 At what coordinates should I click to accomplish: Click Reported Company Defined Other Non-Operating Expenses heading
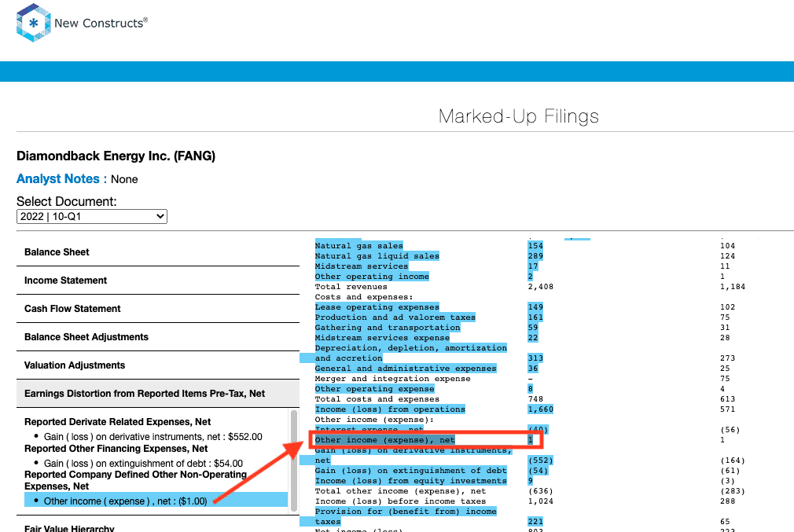tap(136, 480)
